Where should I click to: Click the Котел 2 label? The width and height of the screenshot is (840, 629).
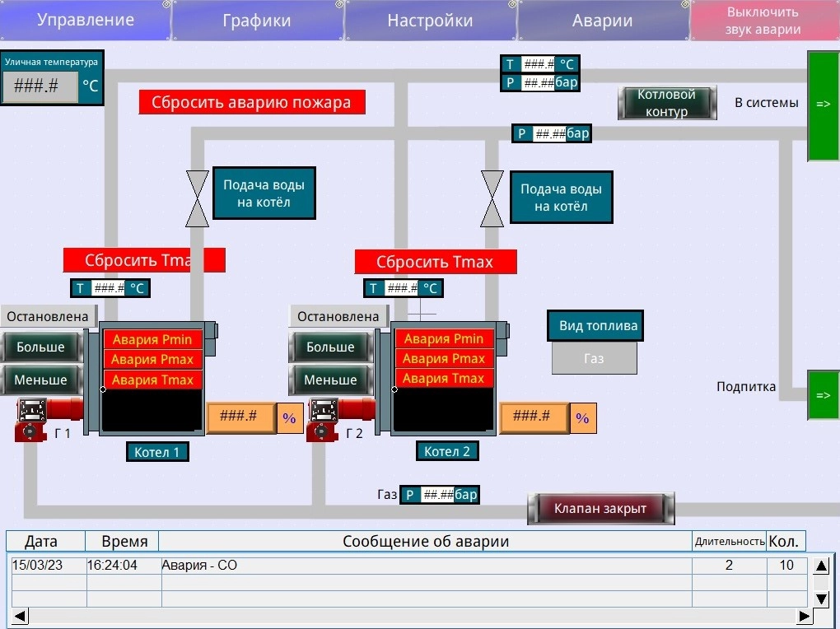click(447, 451)
